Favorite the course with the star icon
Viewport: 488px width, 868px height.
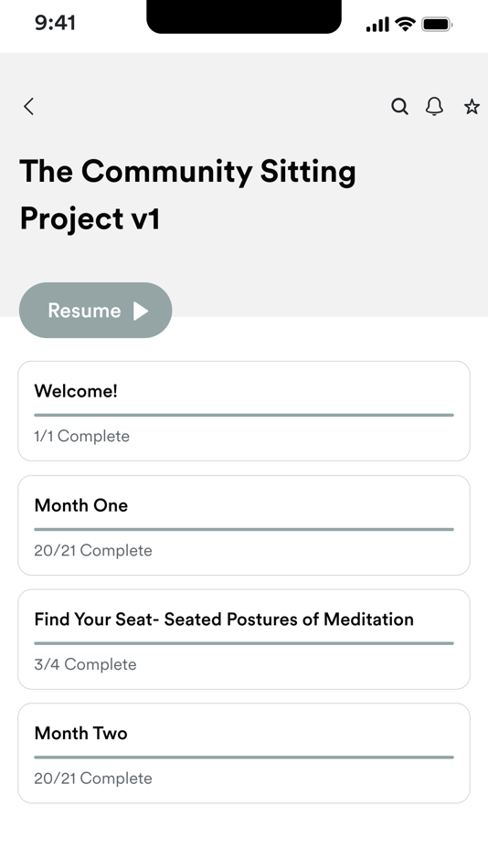[472, 106]
